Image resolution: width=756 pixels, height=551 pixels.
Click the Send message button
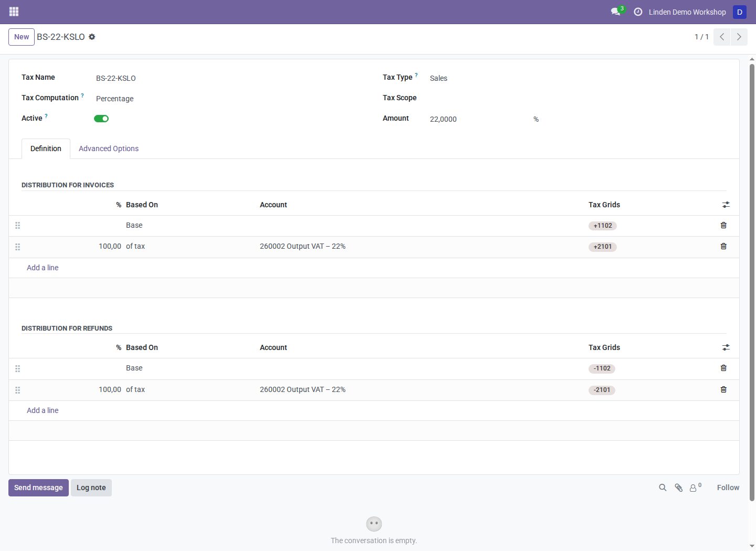(x=38, y=488)
